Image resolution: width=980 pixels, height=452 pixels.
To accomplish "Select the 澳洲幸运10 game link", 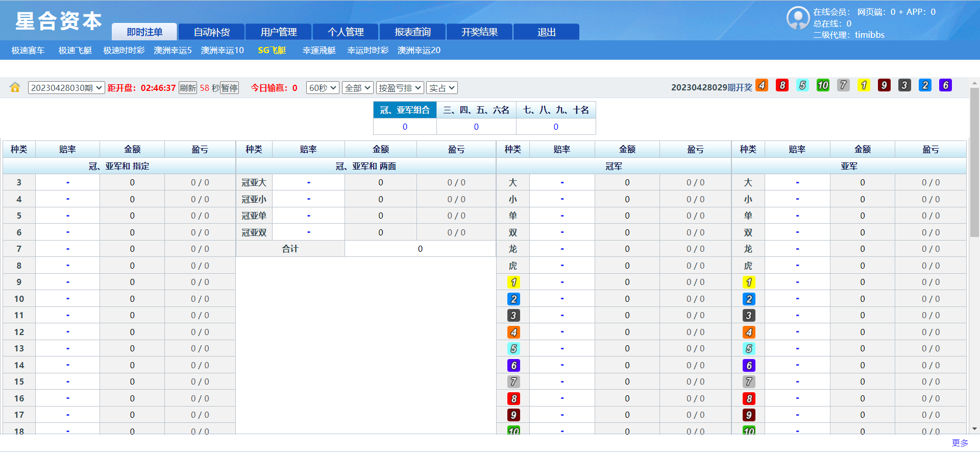I will 222,50.
